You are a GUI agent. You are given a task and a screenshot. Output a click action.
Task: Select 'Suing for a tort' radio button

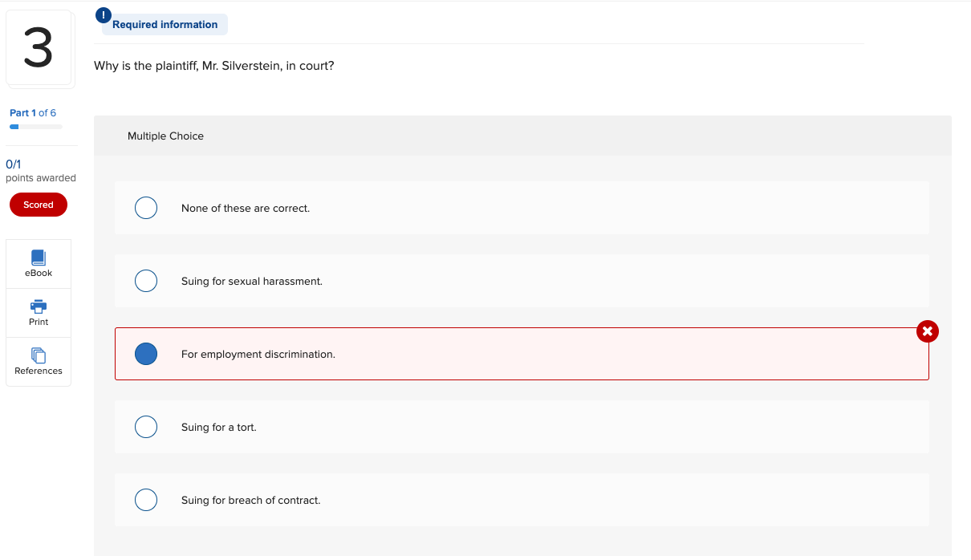tap(146, 427)
